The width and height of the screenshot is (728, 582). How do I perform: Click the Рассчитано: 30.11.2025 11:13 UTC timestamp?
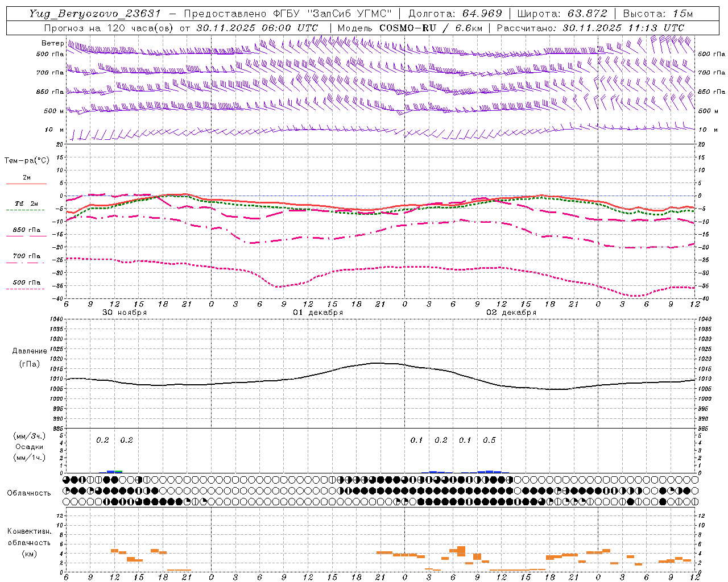pos(590,28)
